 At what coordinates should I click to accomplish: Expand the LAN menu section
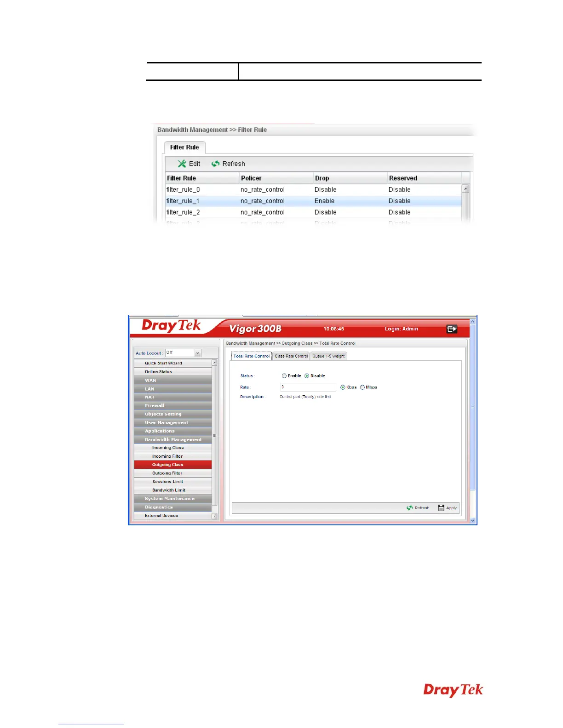(173, 389)
